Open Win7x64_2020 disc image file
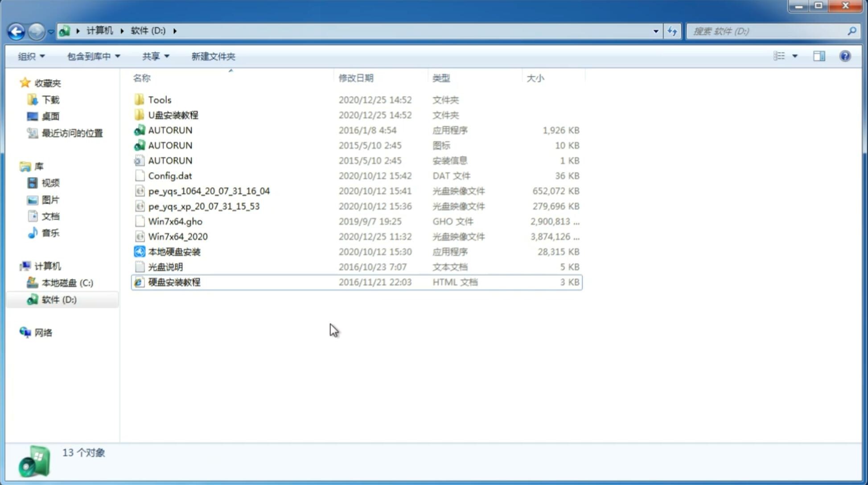 click(x=177, y=237)
